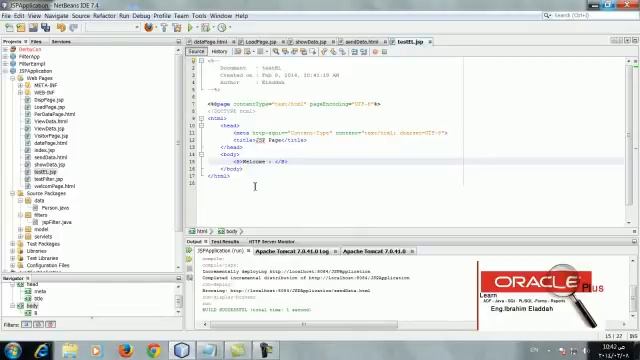Run the project with the green arrow

coord(190,27)
